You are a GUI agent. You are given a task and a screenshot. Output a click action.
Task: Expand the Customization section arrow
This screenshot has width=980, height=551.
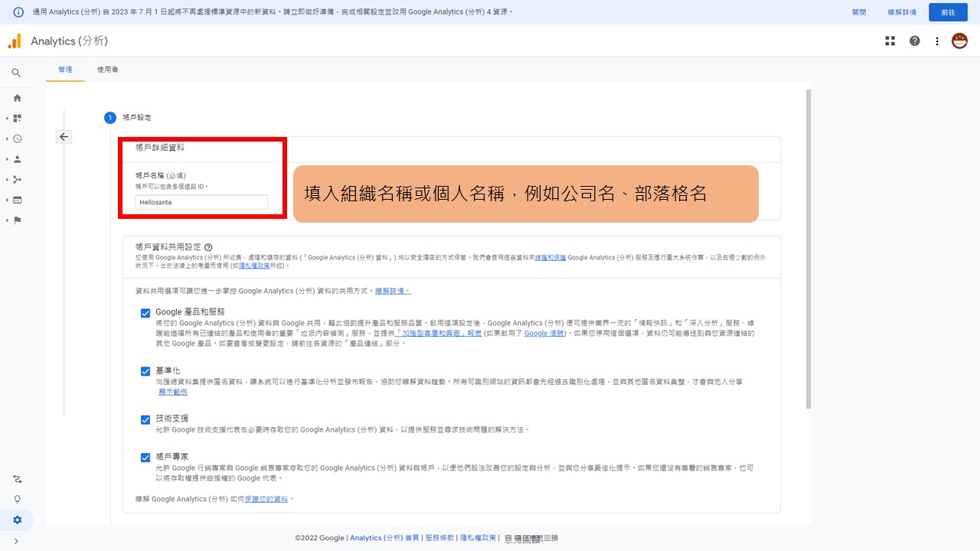tap(7, 119)
